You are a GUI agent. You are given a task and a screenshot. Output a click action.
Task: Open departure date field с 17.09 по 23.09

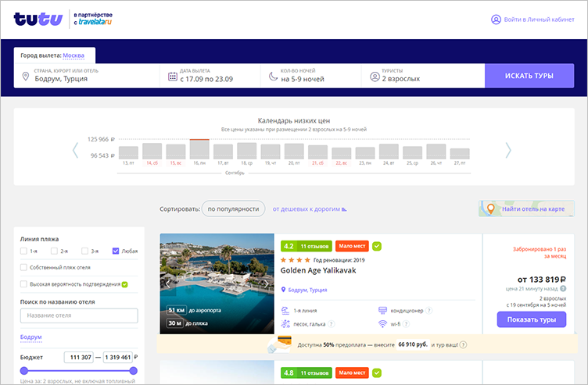(x=210, y=76)
